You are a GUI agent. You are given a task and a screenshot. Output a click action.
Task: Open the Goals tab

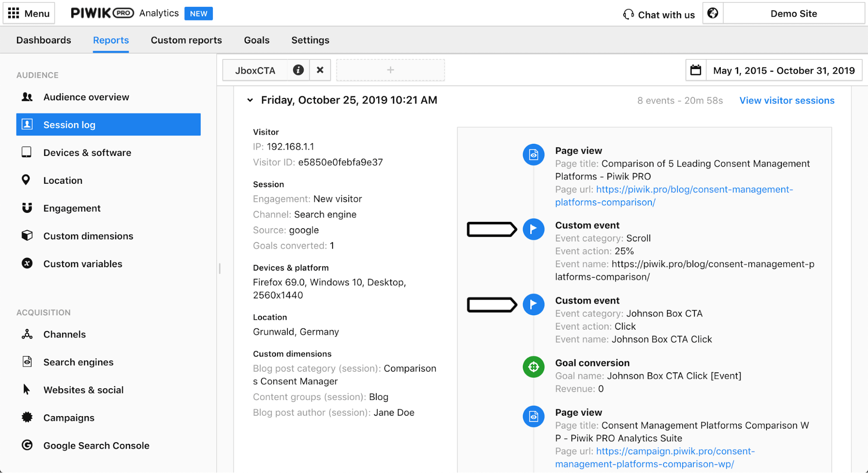click(x=257, y=40)
